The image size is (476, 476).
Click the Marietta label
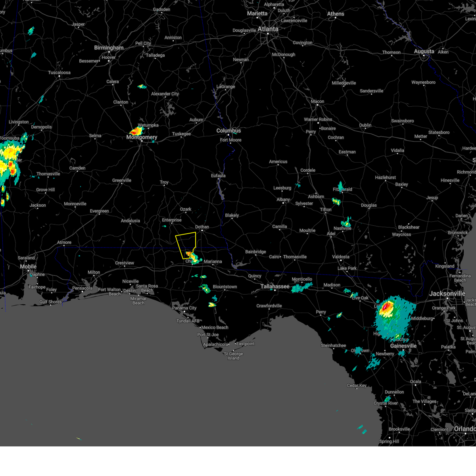coord(257,13)
